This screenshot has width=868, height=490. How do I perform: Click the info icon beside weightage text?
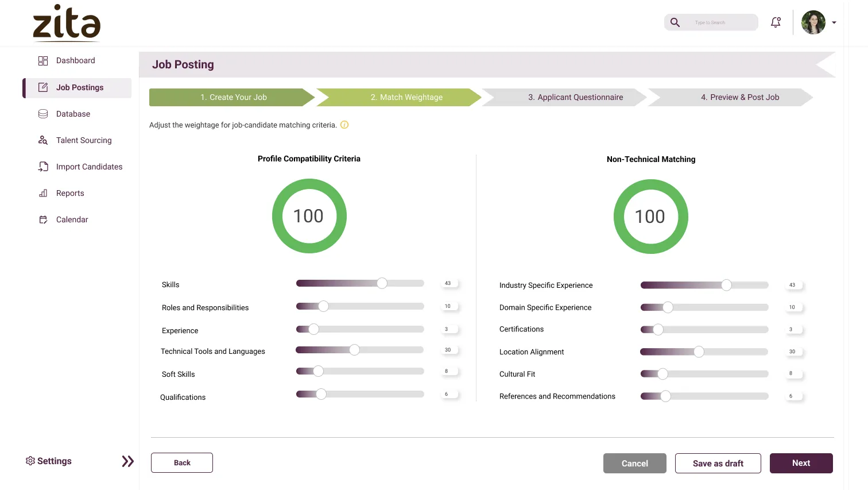[344, 125]
